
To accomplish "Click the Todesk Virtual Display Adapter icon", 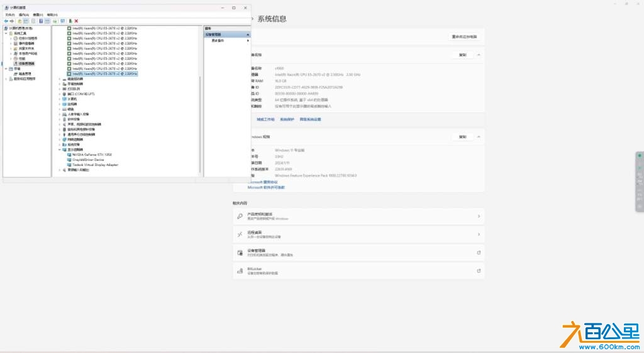I will (x=69, y=165).
